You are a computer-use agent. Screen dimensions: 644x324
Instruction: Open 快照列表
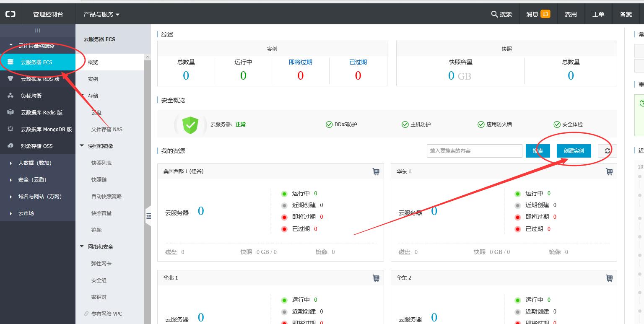pos(101,163)
